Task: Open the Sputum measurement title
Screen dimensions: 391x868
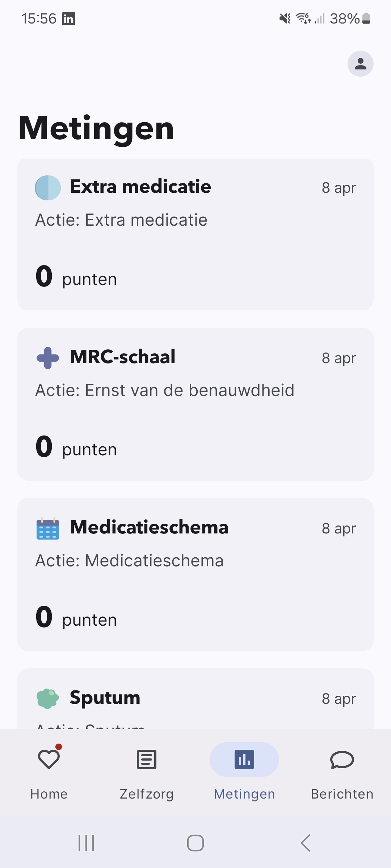Action: 105,698
